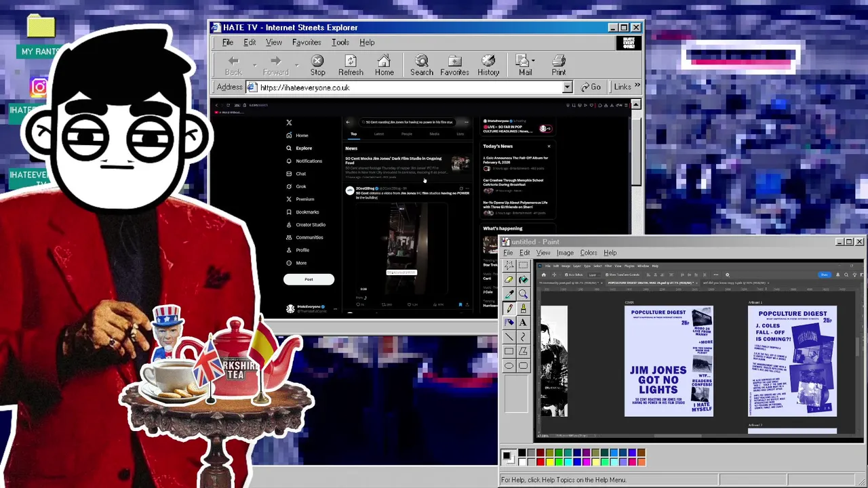This screenshot has height=488, width=868.
Task: Open the Forward button dropdown arrow
Action: click(297, 65)
